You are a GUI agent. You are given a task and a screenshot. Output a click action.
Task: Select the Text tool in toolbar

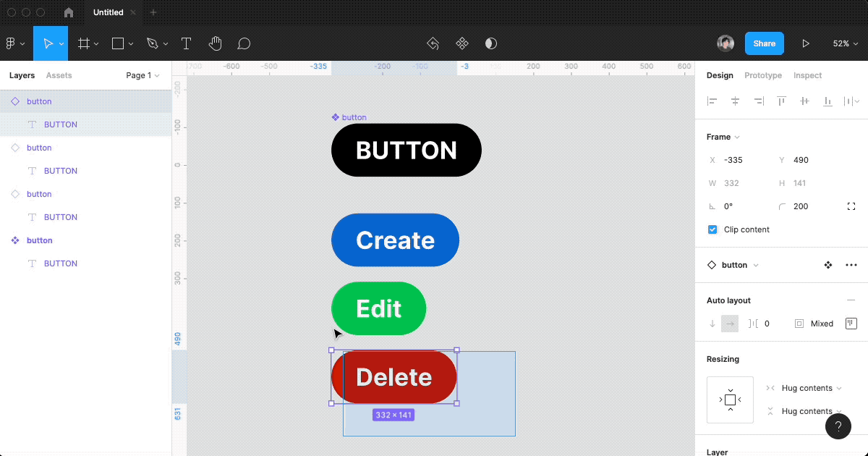(186, 43)
